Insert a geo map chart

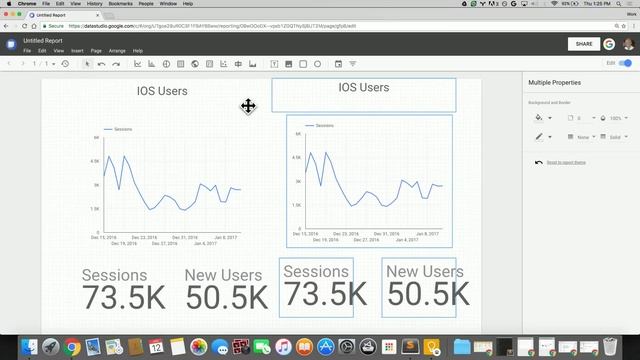click(195, 64)
